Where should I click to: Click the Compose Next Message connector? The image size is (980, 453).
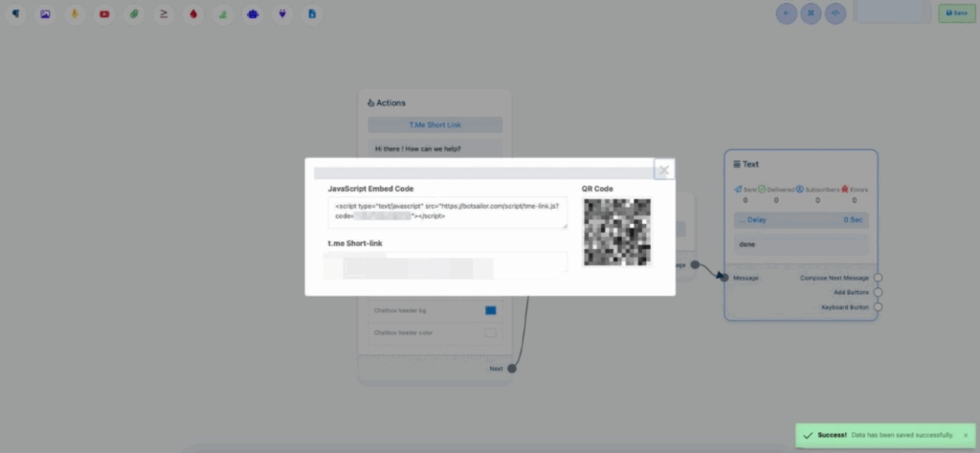879,278
